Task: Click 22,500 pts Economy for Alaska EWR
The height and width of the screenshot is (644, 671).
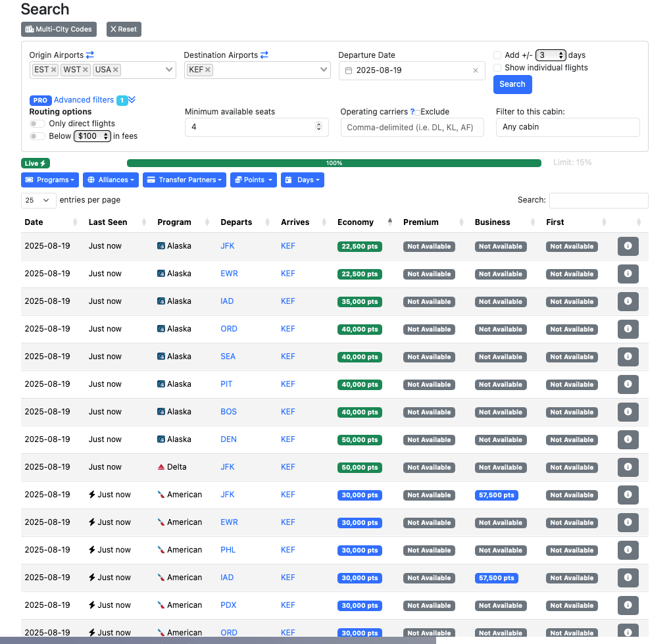Action: pyautogui.click(x=359, y=274)
